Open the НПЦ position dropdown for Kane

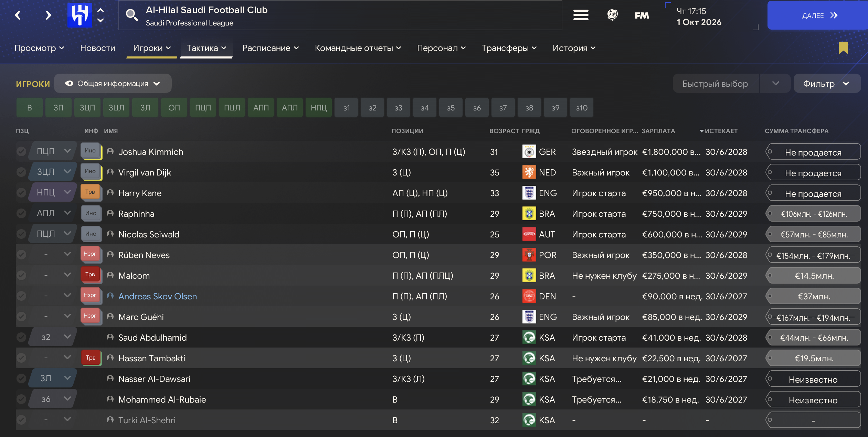[53, 192]
